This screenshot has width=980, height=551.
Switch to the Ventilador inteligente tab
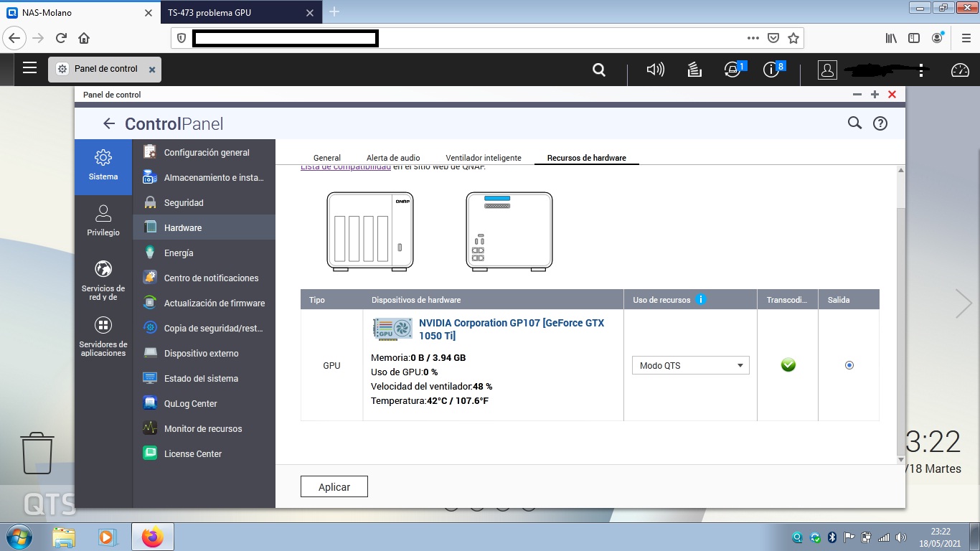point(484,158)
